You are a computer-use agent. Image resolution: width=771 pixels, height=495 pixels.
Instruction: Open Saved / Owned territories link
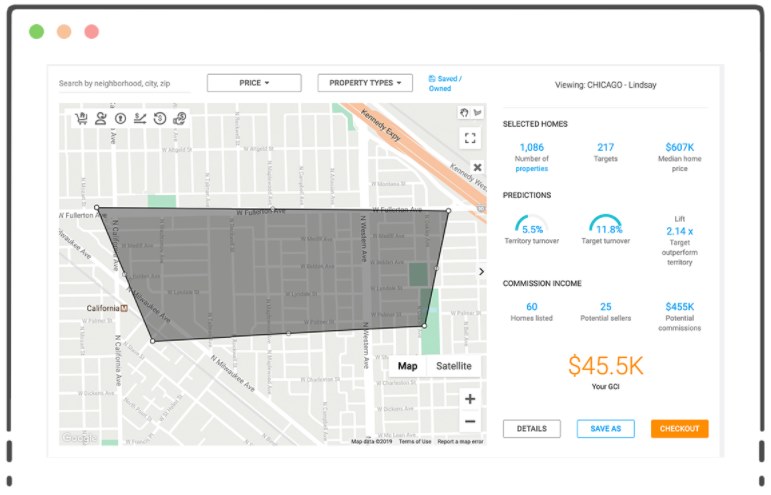click(445, 84)
